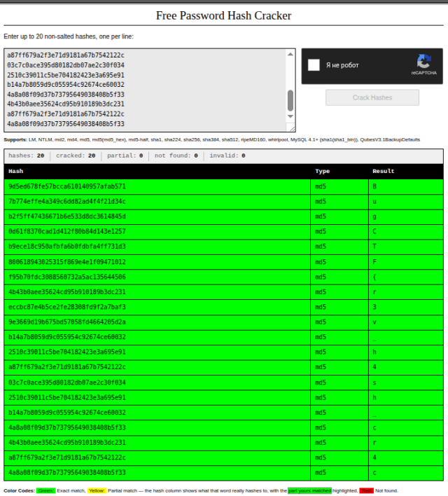The image size is (448, 496).
Task: Check the reCAPTCHA 'Я не робот' checkbox
Action: [314, 65]
